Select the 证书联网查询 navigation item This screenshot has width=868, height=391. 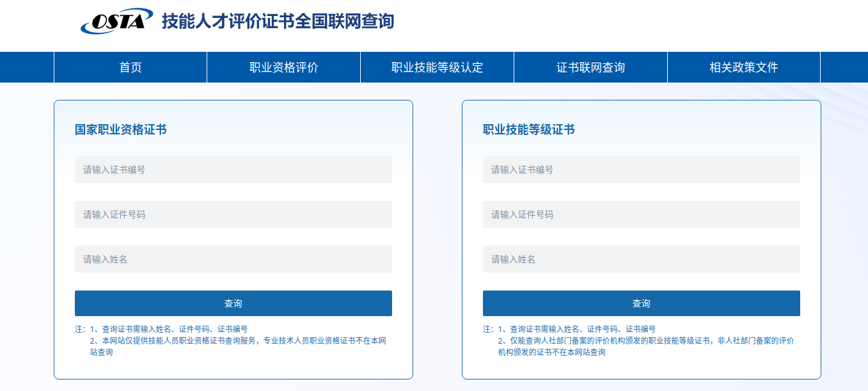[x=591, y=67]
